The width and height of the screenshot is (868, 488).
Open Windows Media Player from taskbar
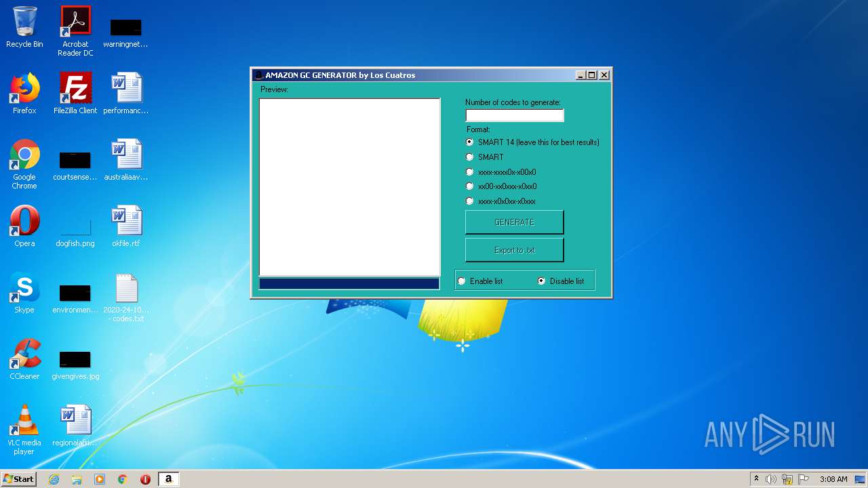pyautogui.click(x=100, y=479)
